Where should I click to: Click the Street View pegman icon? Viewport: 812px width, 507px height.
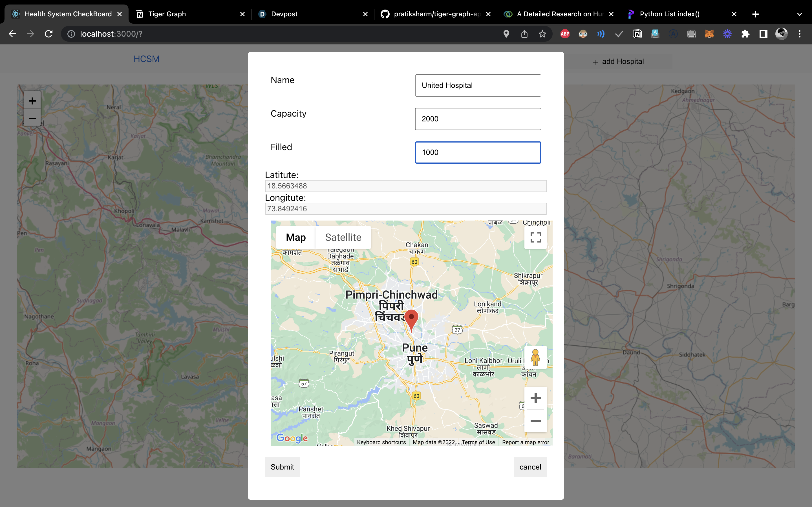pyautogui.click(x=535, y=357)
